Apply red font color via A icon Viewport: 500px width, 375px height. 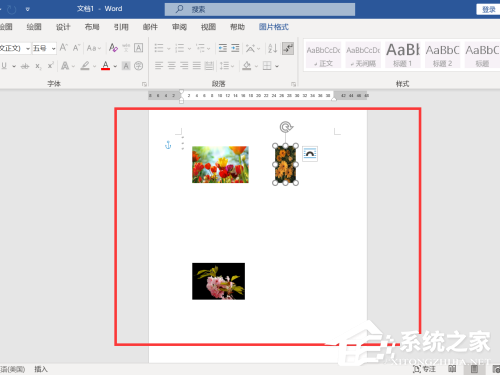[x=106, y=66]
